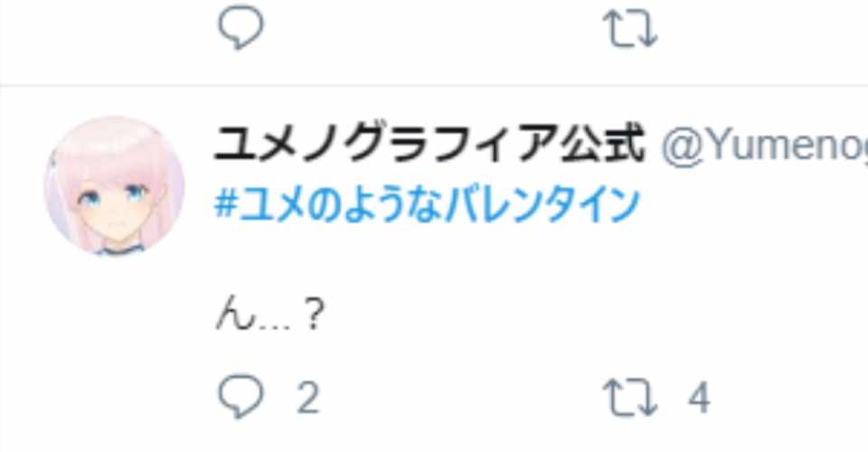Click the バレンタイン part of the hashtag
This screenshot has width=868, height=452.
point(542,204)
